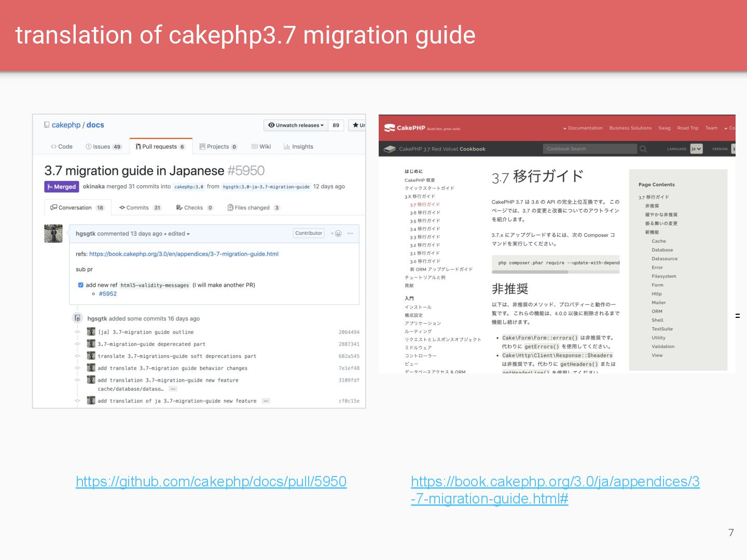Select 3.6 移行ガイド in the sidebar
The image size is (747, 560).
tap(425, 213)
